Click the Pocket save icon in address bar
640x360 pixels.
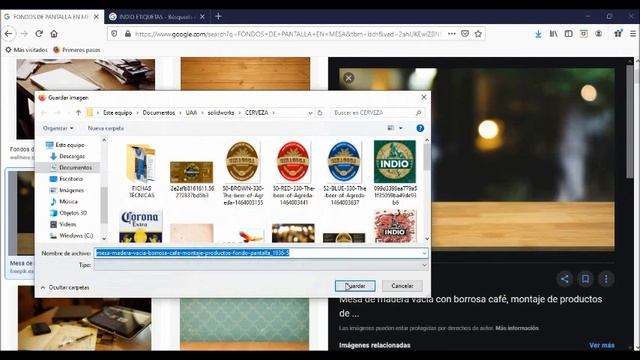point(464,34)
